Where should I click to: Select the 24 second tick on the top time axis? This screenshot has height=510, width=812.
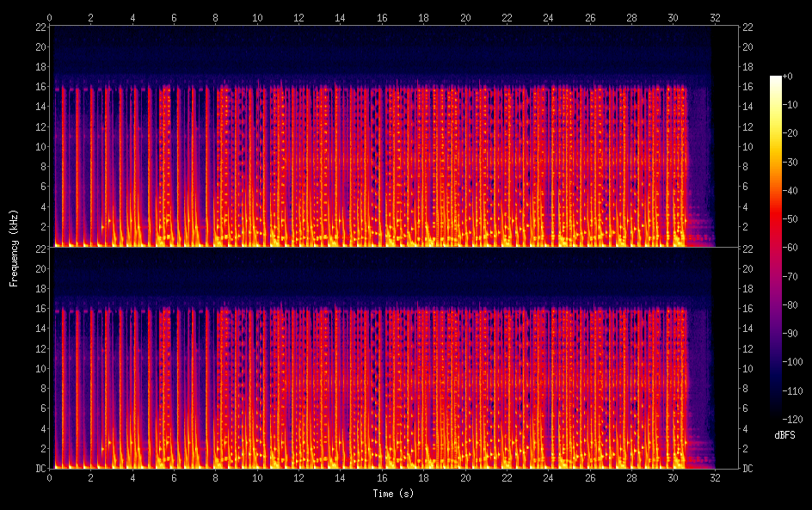point(549,17)
